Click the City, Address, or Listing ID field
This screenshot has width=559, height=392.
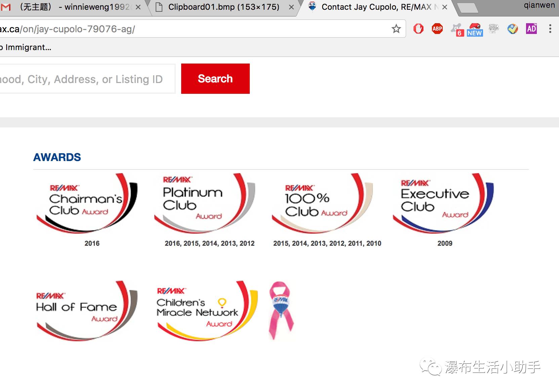[87, 79]
